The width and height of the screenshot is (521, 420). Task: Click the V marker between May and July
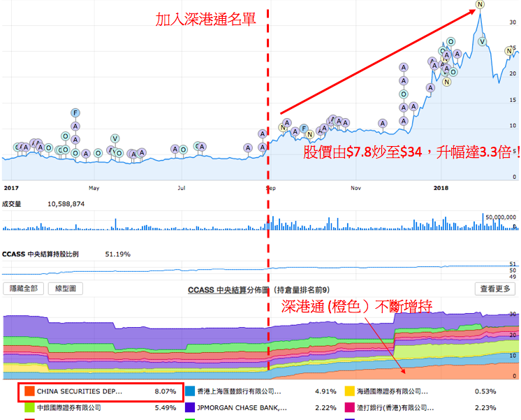(x=115, y=138)
